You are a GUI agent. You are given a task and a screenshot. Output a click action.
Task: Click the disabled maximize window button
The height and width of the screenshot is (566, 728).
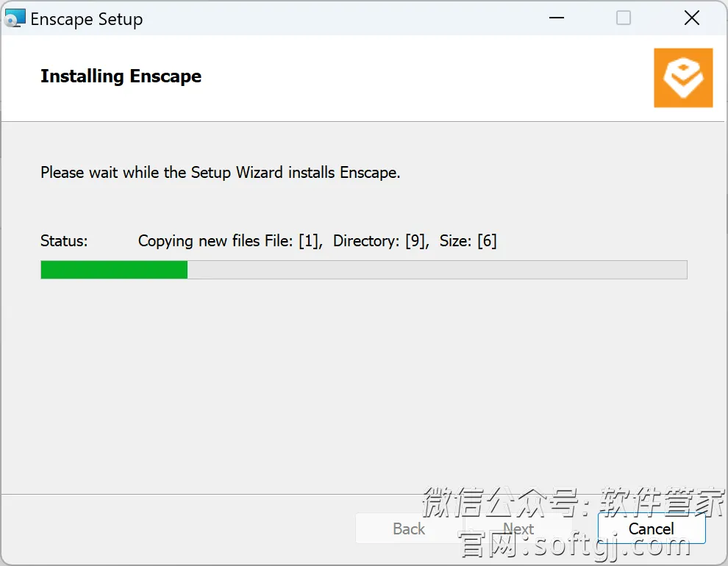[x=623, y=18]
